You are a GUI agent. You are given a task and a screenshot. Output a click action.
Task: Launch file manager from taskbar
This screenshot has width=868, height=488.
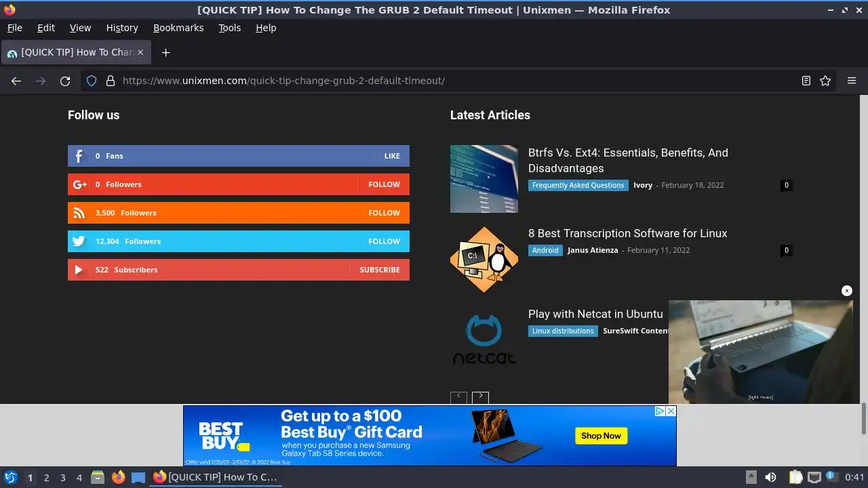tap(97, 477)
